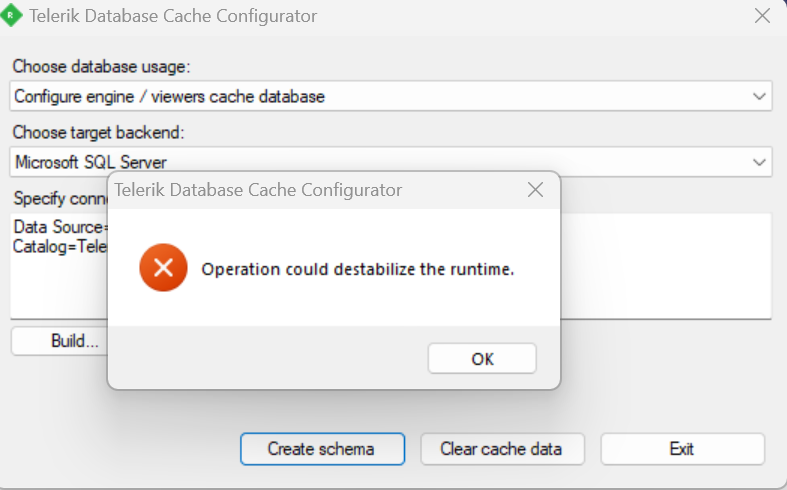Click the main window title text
This screenshot has height=490, width=787.
point(173,16)
